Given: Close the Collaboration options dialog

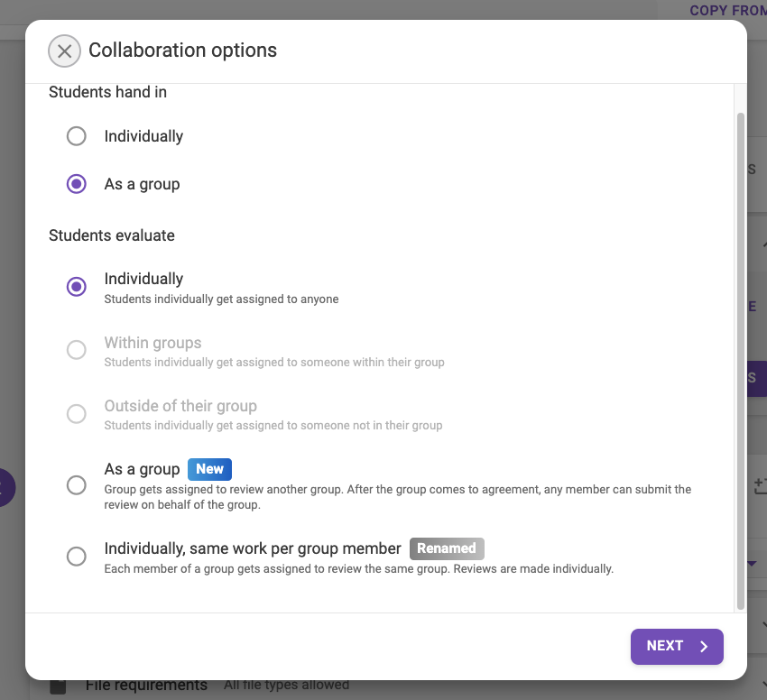Looking at the screenshot, I should click(x=64, y=51).
